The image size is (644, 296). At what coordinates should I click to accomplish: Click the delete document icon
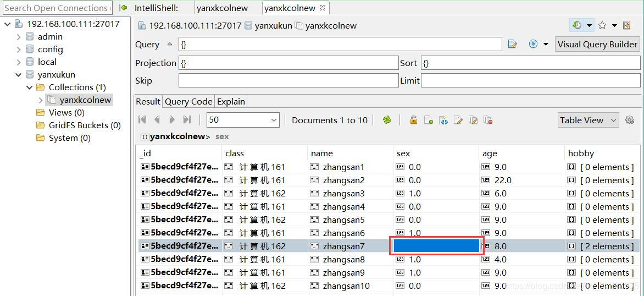(x=488, y=120)
